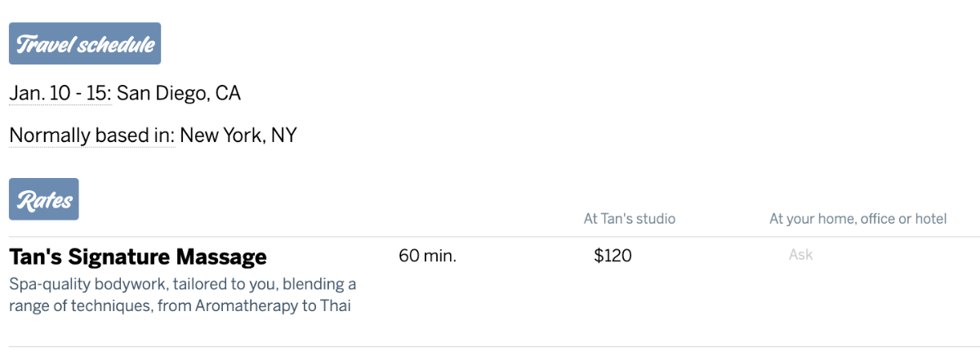Select the $120 studio price
Image resolution: width=980 pixels, height=356 pixels.
(612, 256)
